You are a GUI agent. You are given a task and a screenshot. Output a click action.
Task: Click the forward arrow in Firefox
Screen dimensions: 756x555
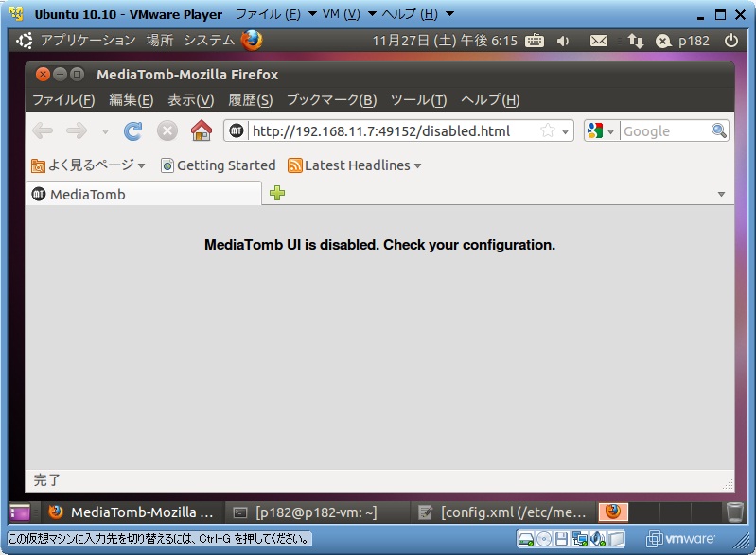pyautogui.click(x=77, y=130)
